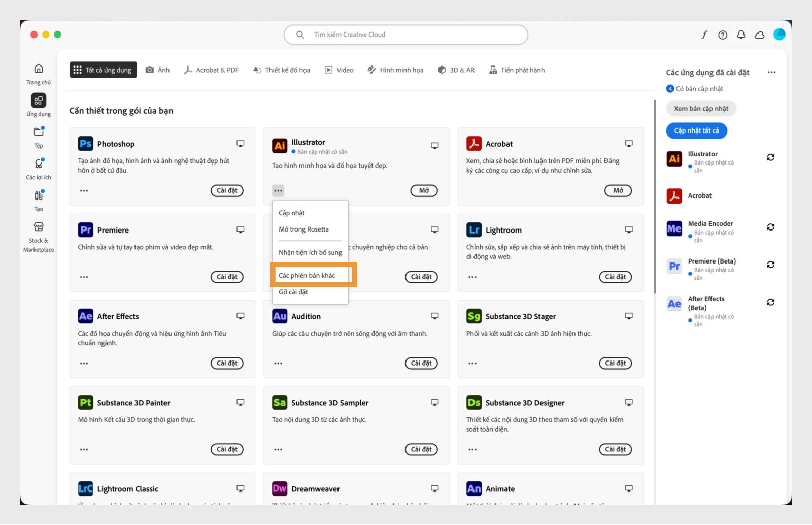Click the Substance 3D Sampler icon
Viewport: 812px width, 525px height.
(x=280, y=403)
